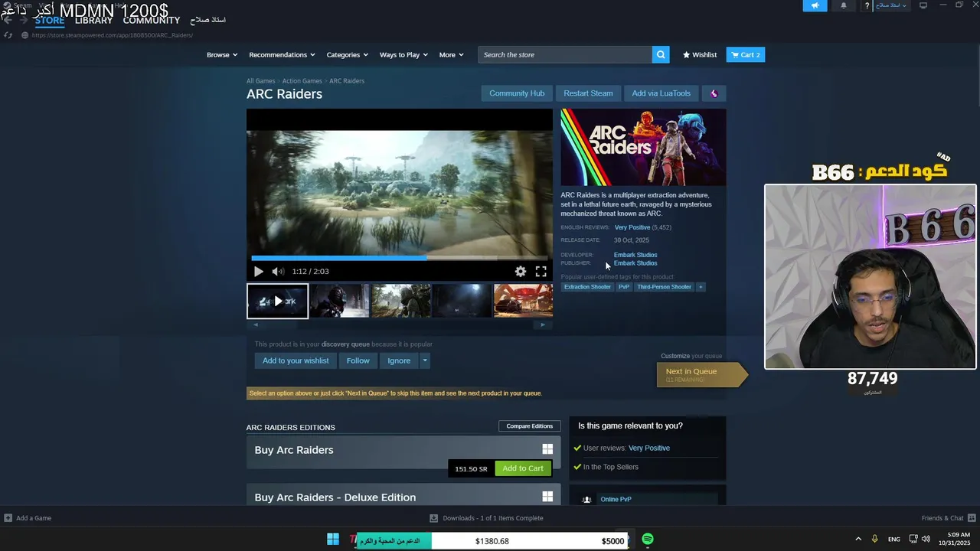The height and width of the screenshot is (551, 980).
Task: Add another tag with the plus button
Action: 700,287
